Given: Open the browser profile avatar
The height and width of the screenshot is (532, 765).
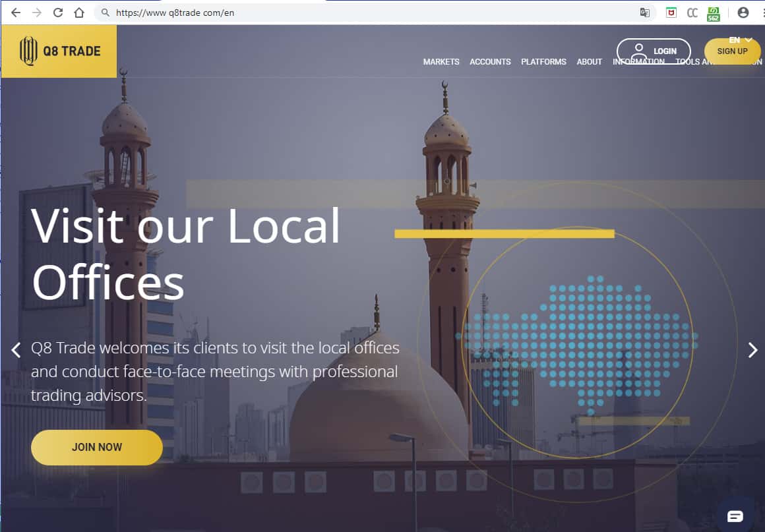Looking at the screenshot, I should tap(743, 13).
